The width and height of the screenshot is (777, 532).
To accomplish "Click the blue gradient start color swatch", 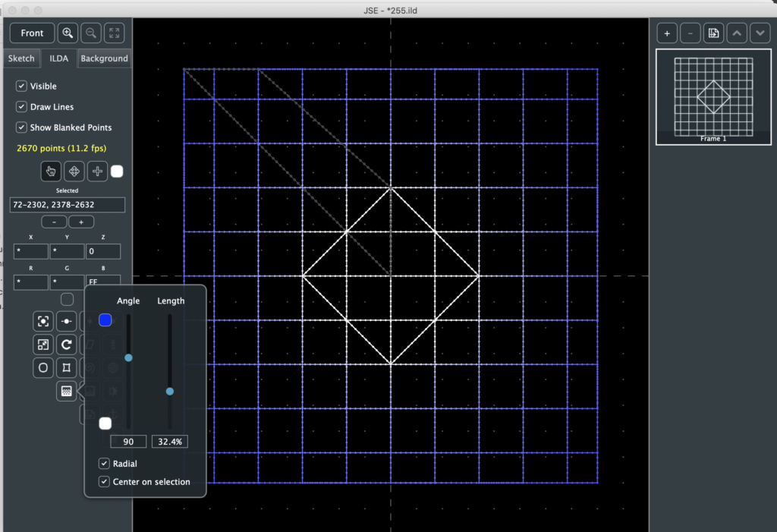I will (105, 320).
